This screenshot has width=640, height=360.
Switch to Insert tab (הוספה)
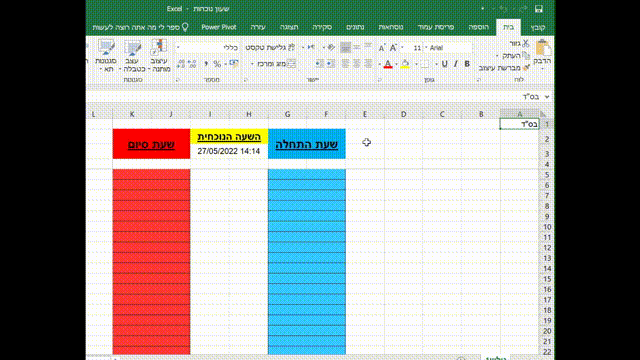(478, 27)
